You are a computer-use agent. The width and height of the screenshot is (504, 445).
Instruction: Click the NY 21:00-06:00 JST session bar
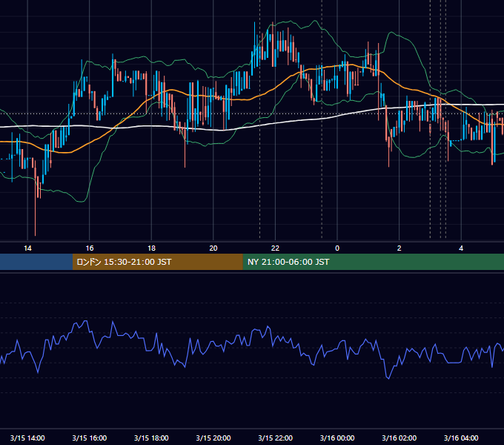373,262
